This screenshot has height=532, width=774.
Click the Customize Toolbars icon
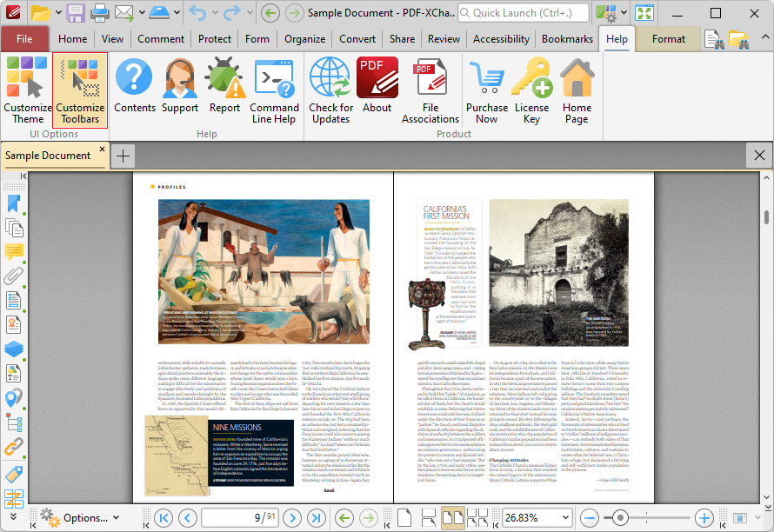click(80, 90)
